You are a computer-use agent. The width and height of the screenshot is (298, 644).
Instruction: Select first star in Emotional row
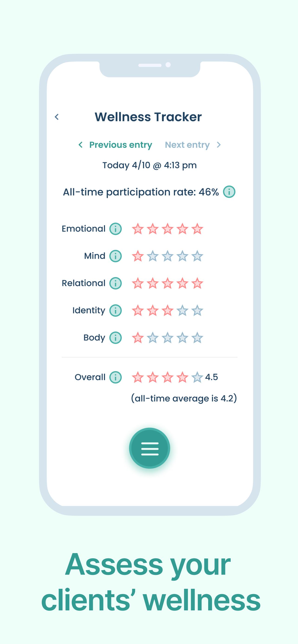coord(138,229)
